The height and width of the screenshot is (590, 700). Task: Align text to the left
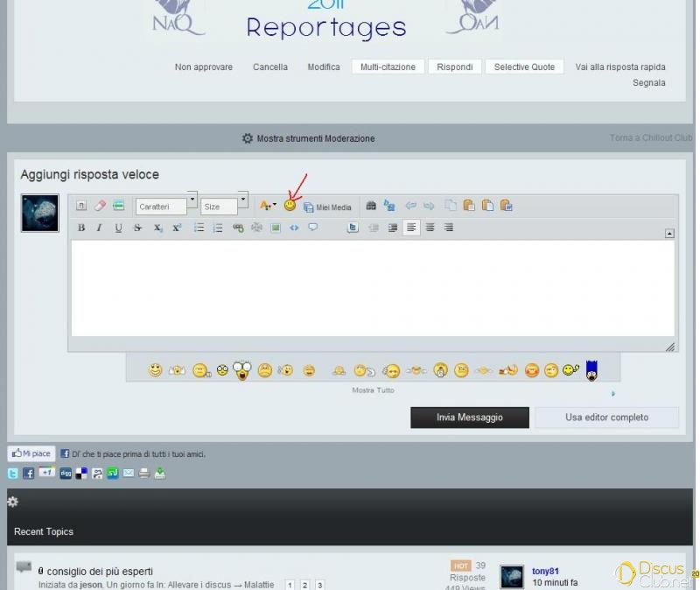pyautogui.click(x=411, y=228)
